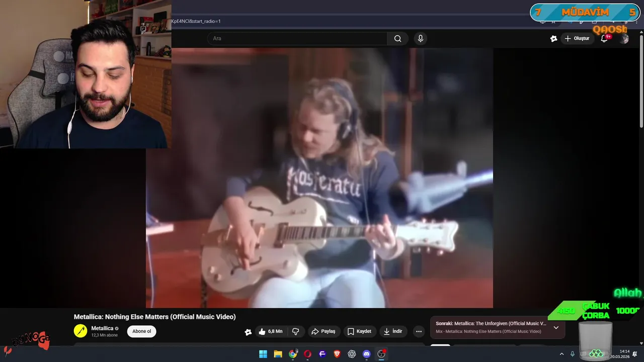Open Opera browser in taskbar
Screen dimensions: 644x362
307,354
